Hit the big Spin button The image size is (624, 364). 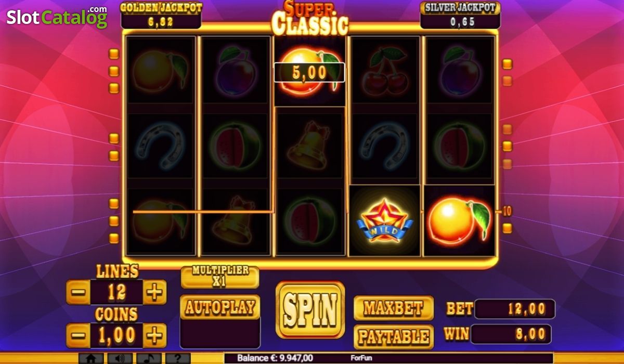click(310, 310)
